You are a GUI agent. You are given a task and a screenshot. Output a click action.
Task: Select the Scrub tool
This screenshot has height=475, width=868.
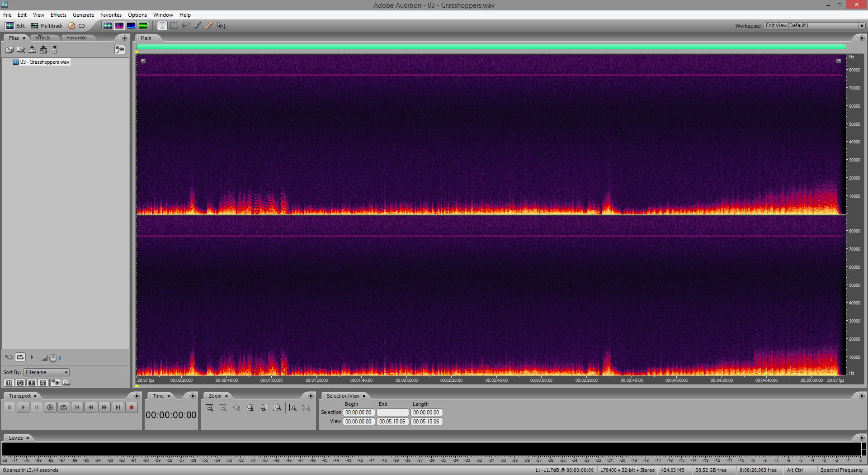(x=221, y=26)
